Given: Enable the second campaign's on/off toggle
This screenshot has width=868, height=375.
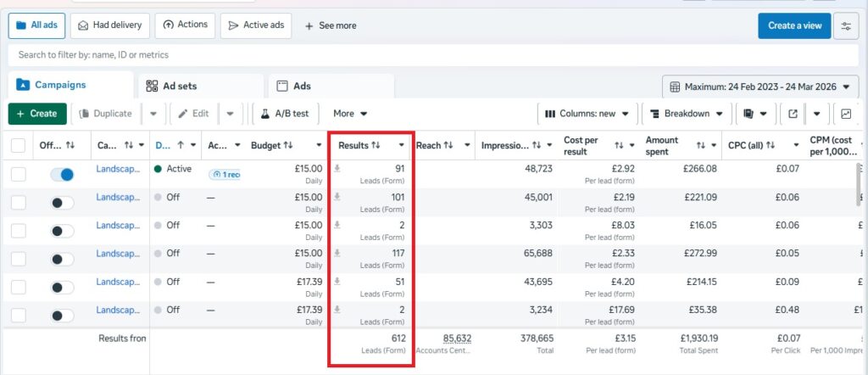Looking at the screenshot, I should 62,203.
